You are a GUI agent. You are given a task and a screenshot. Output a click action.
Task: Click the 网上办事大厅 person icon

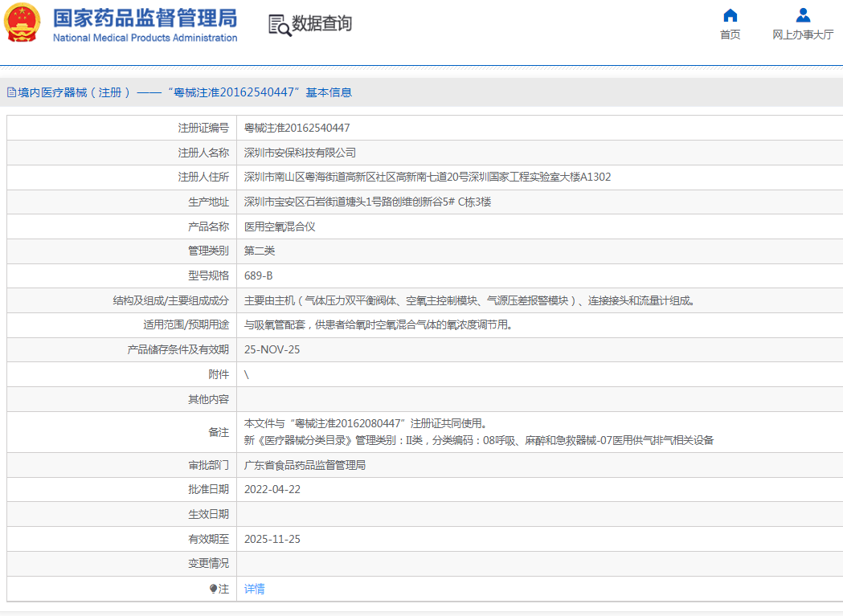(x=802, y=15)
